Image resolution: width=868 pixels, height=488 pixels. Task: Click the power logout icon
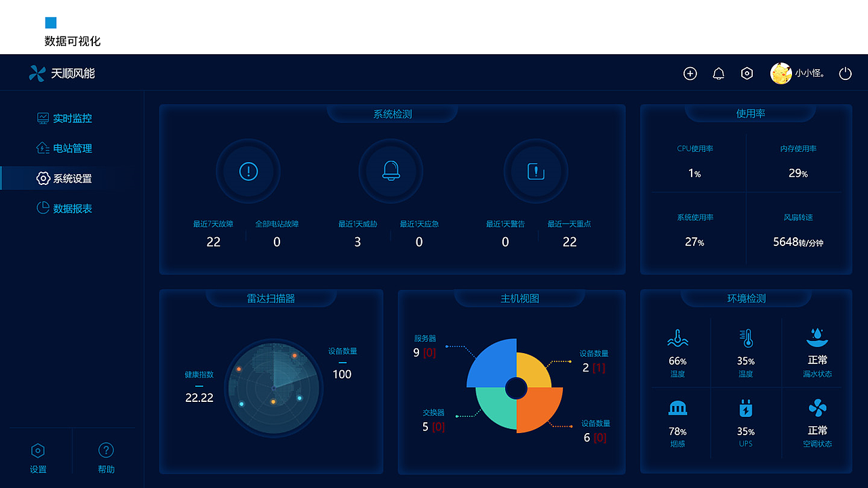pos(845,73)
